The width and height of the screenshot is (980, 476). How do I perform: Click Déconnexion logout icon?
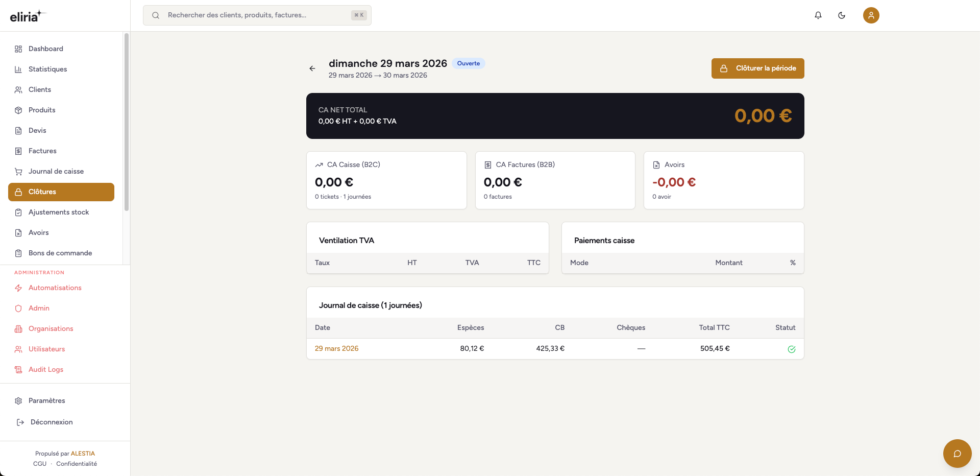point(20,422)
